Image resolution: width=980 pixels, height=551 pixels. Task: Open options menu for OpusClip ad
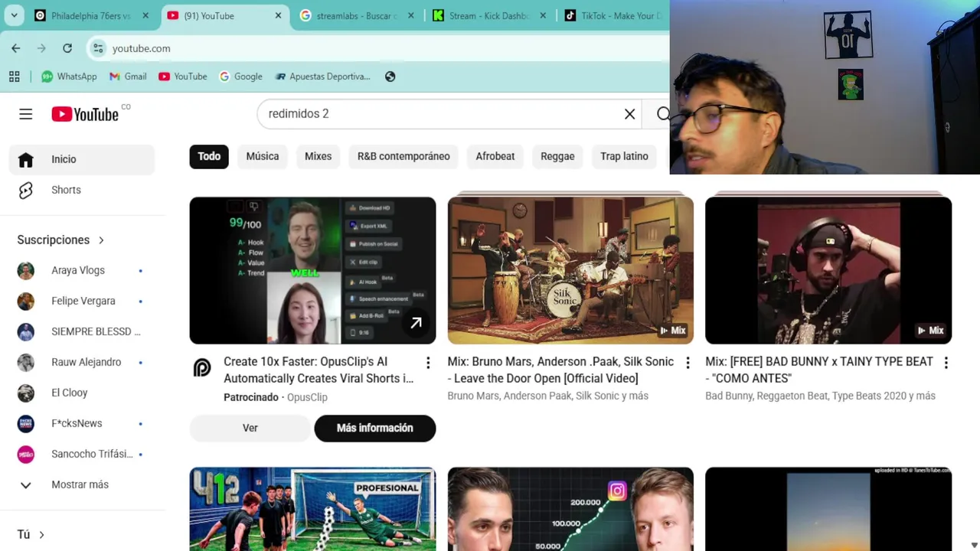click(428, 363)
